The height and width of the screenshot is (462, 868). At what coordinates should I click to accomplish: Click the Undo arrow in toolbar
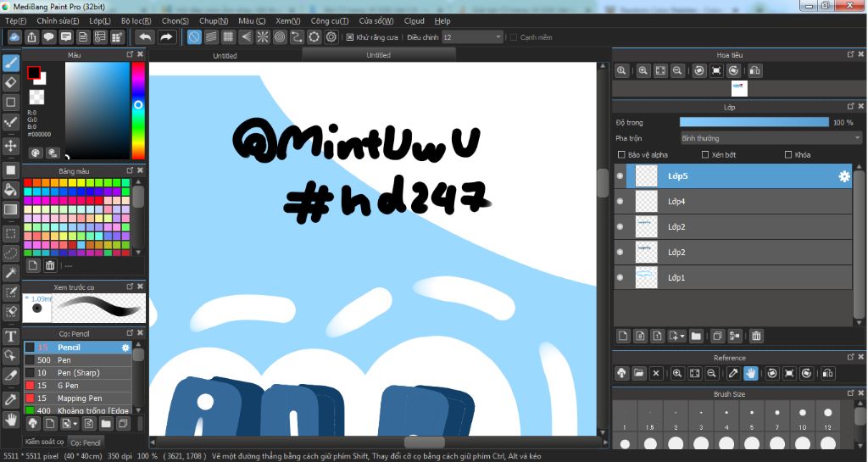[x=145, y=37]
